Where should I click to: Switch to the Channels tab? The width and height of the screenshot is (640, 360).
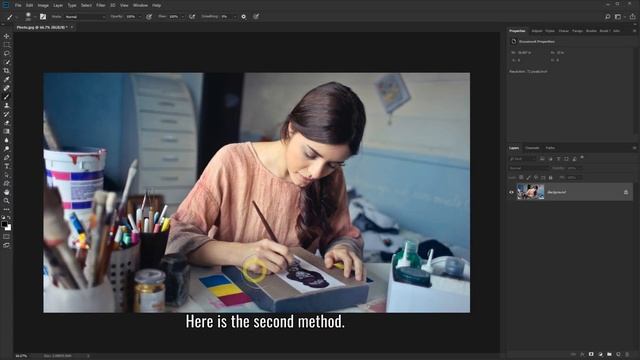pos(532,148)
